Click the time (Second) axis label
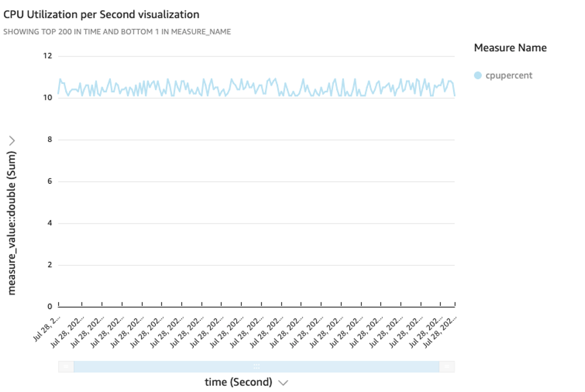 238,382
